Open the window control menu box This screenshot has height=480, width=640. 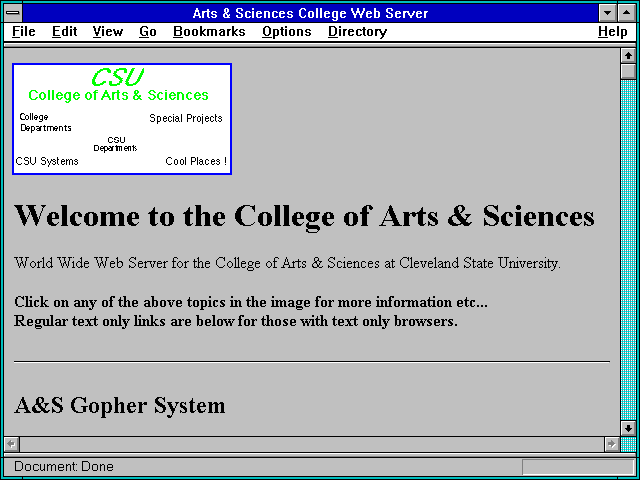13,13
